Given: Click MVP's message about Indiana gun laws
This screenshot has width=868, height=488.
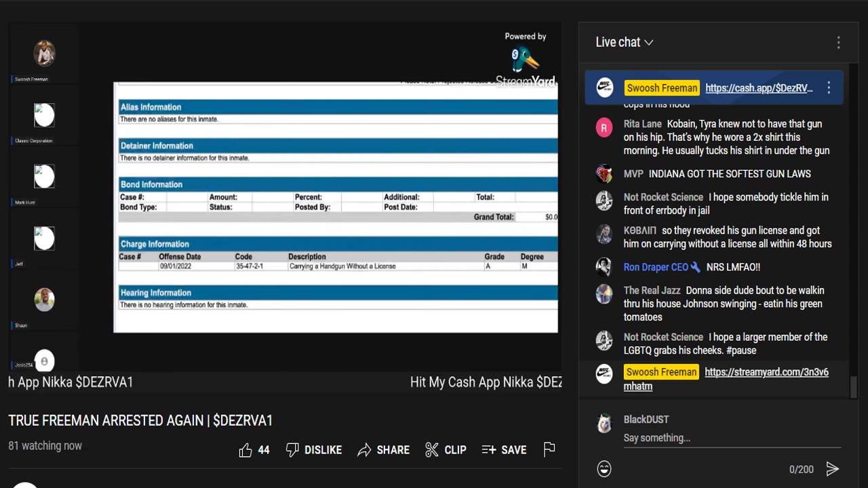Looking at the screenshot, I should [730, 174].
